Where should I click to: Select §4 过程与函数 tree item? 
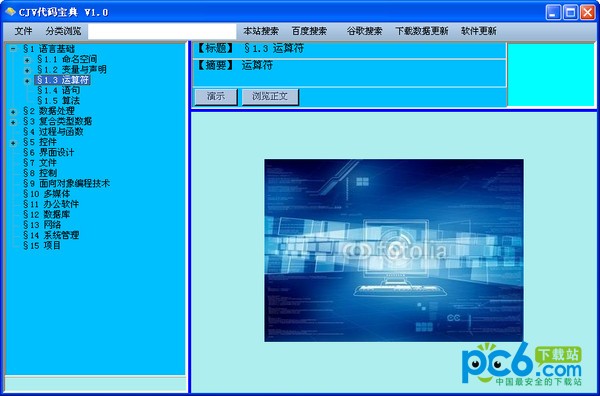pos(53,132)
